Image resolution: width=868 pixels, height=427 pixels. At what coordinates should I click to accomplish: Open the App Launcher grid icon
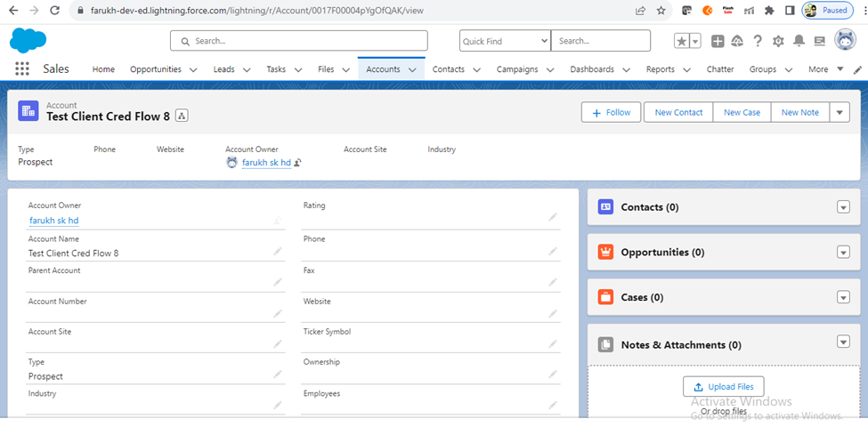click(x=22, y=69)
